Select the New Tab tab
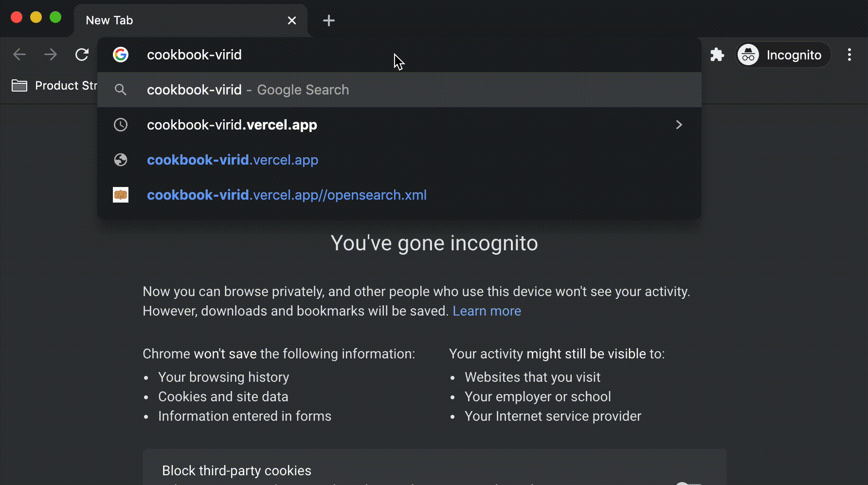The height and width of the screenshot is (485, 868). coord(191,20)
